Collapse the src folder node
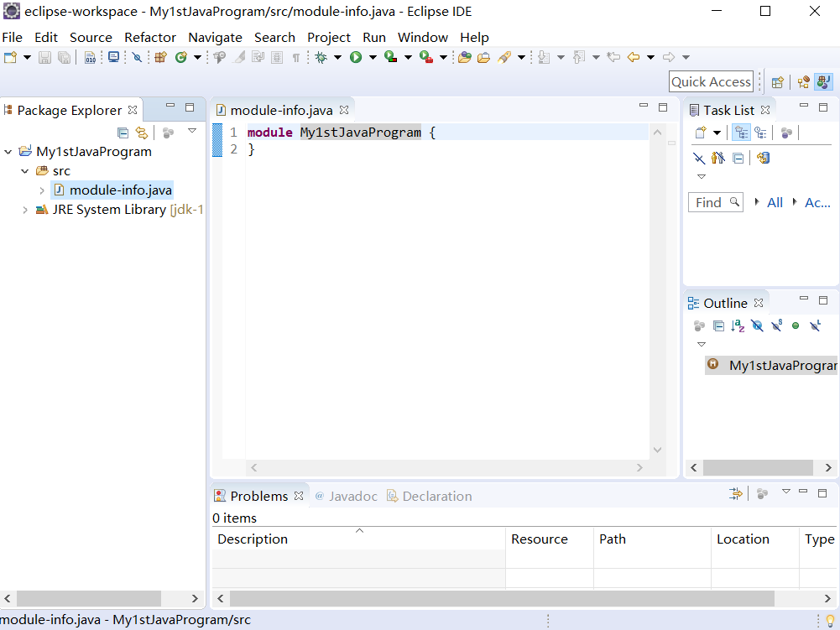 coord(24,171)
